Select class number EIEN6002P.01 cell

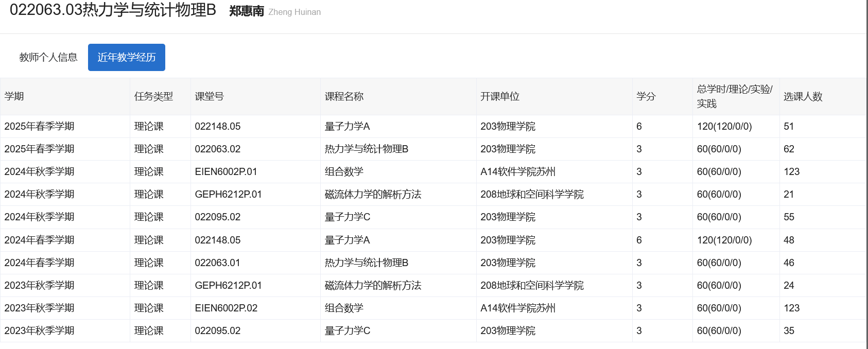(226, 172)
